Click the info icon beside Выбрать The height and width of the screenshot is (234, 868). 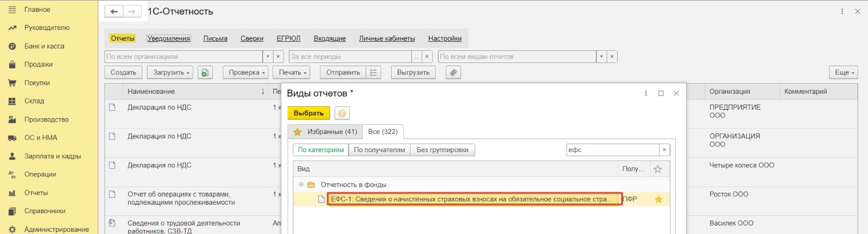[x=342, y=113]
